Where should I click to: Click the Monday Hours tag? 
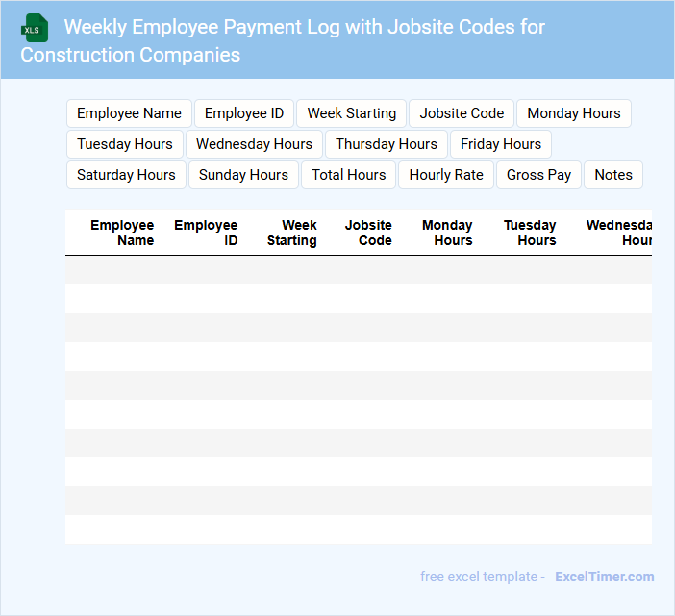573,113
